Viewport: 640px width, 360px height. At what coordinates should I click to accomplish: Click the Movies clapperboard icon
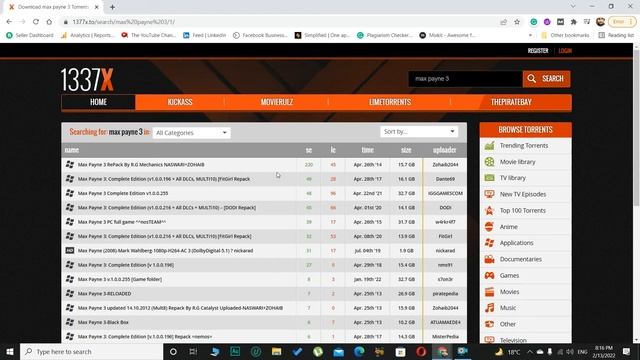tap(489, 292)
